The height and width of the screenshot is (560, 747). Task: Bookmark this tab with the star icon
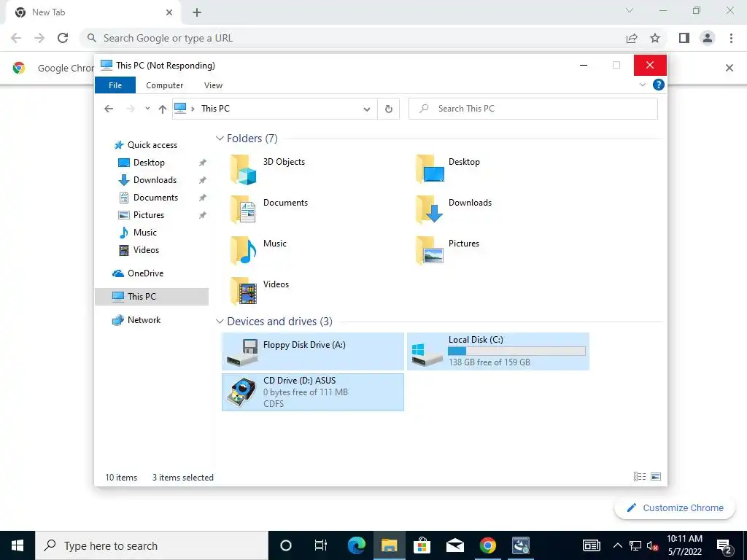coord(655,38)
